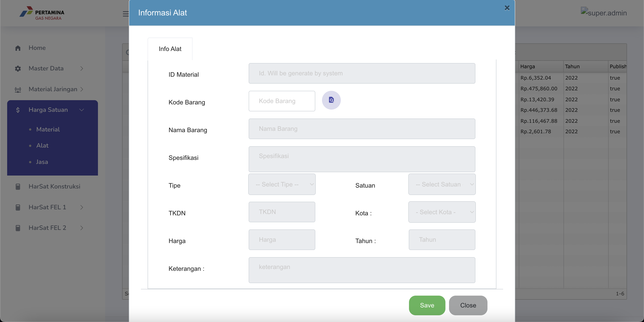The image size is (644, 322).
Task: Open the Select Kota dropdown
Action: (442, 212)
